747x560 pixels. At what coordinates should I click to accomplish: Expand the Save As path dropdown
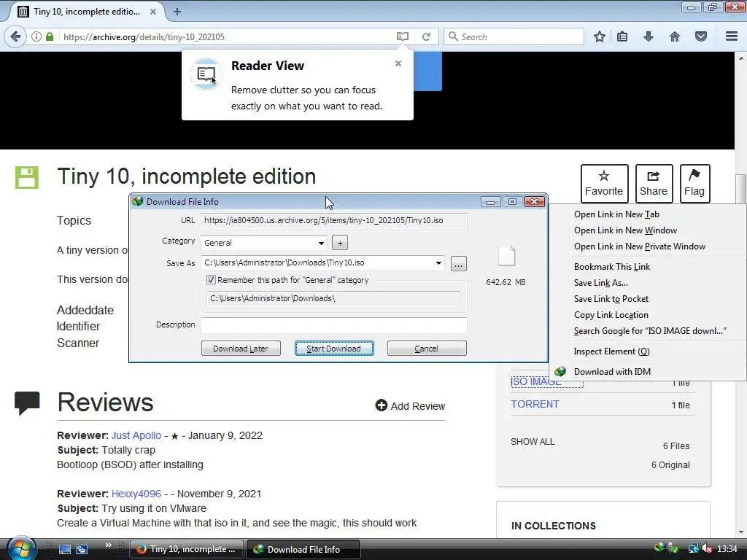click(x=438, y=262)
